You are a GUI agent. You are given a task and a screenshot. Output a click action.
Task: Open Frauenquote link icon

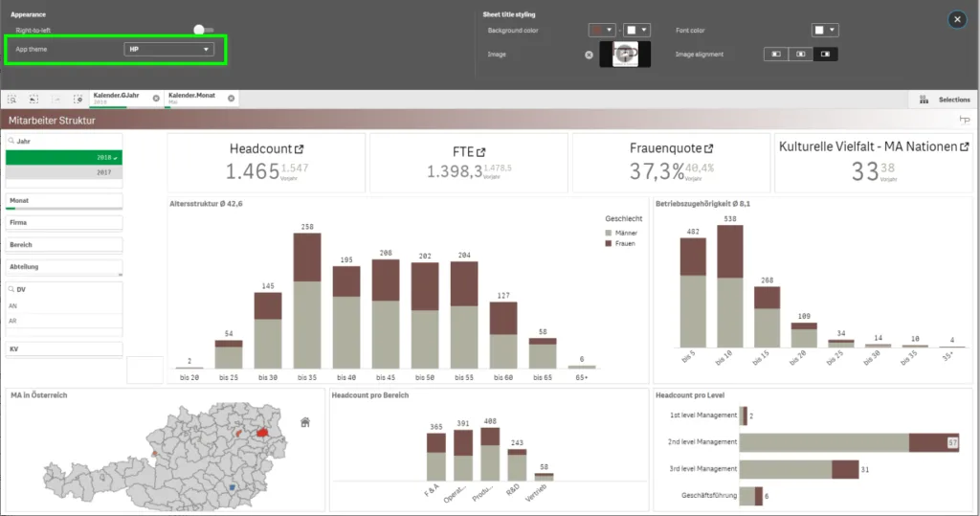(x=709, y=148)
